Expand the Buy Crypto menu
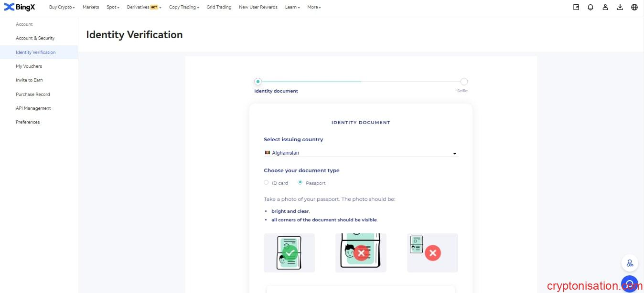The width and height of the screenshot is (644, 293). click(x=62, y=7)
